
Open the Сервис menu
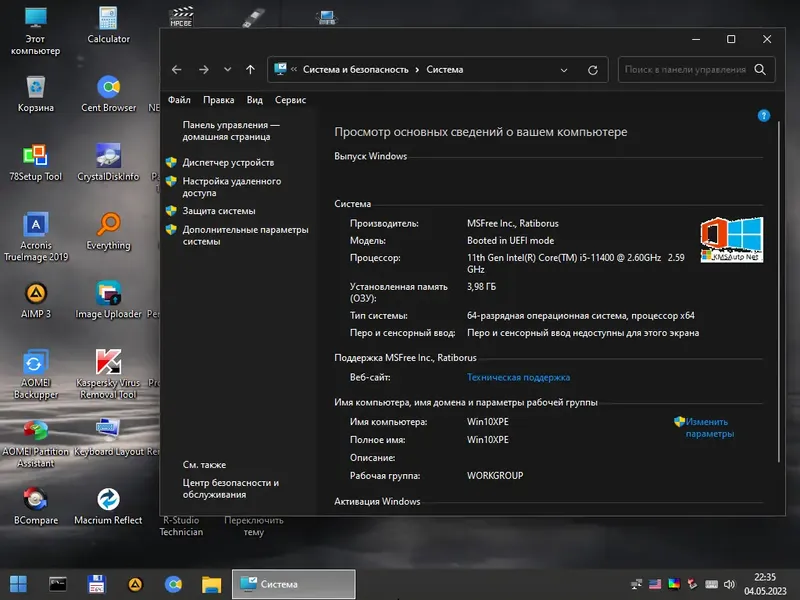[x=293, y=99]
